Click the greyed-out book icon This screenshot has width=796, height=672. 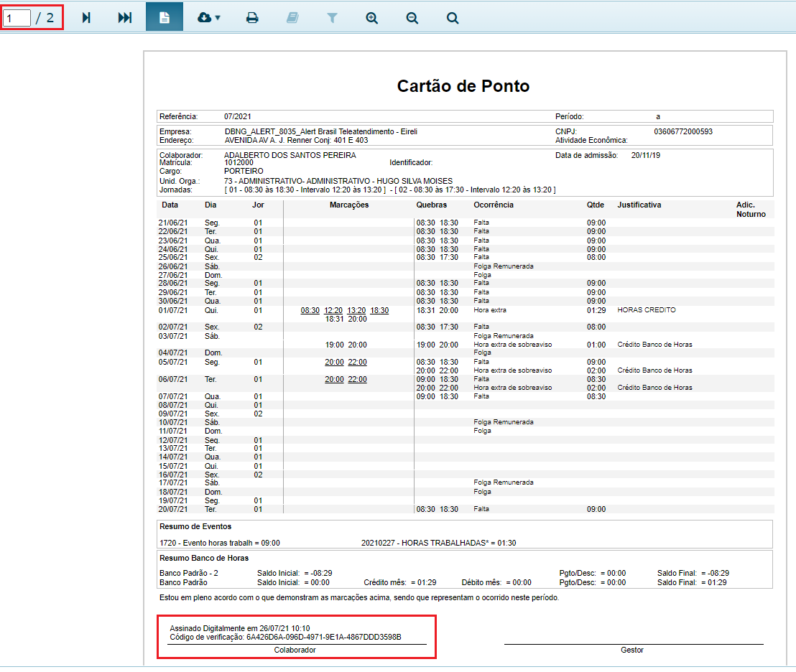(x=292, y=18)
